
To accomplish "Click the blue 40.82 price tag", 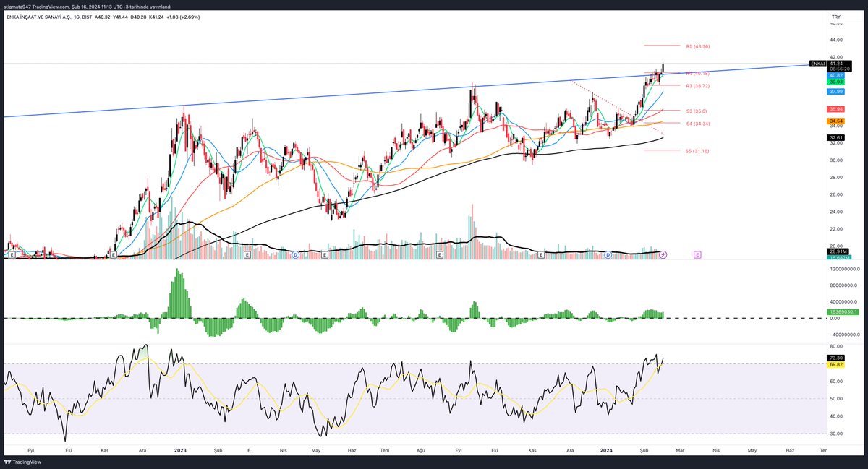I will pos(835,75).
